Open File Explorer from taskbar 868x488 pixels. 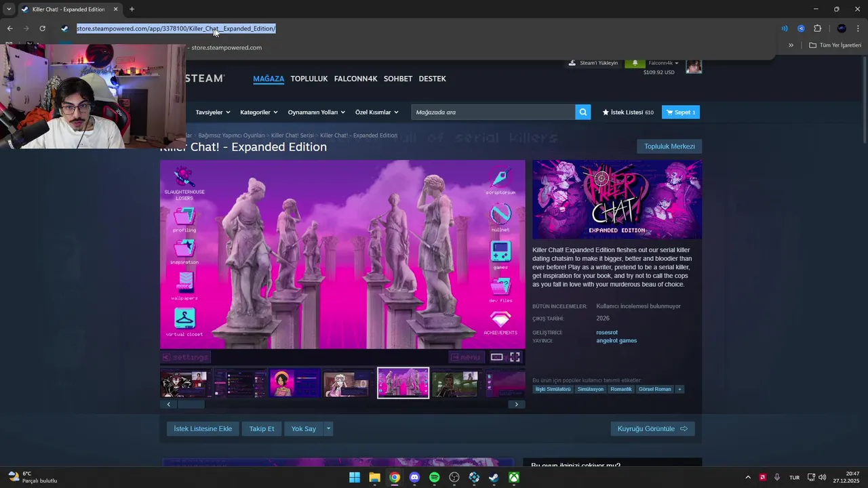[374, 477]
